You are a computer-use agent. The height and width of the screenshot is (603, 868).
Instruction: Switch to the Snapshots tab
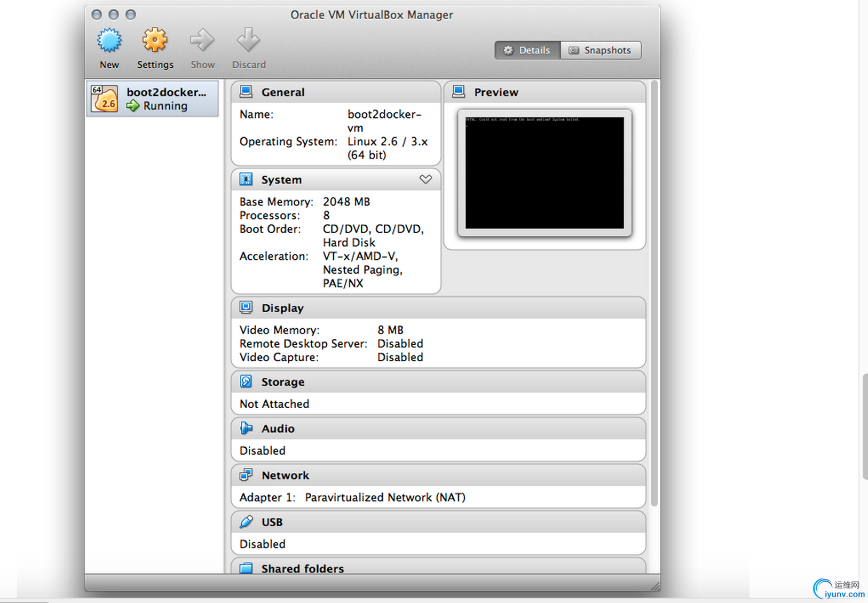[x=601, y=50]
